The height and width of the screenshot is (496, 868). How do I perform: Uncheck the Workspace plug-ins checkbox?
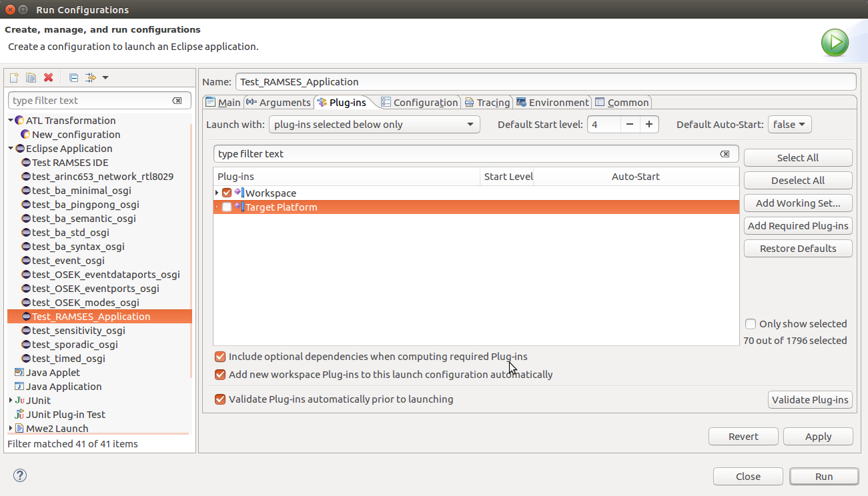(x=227, y=193)
